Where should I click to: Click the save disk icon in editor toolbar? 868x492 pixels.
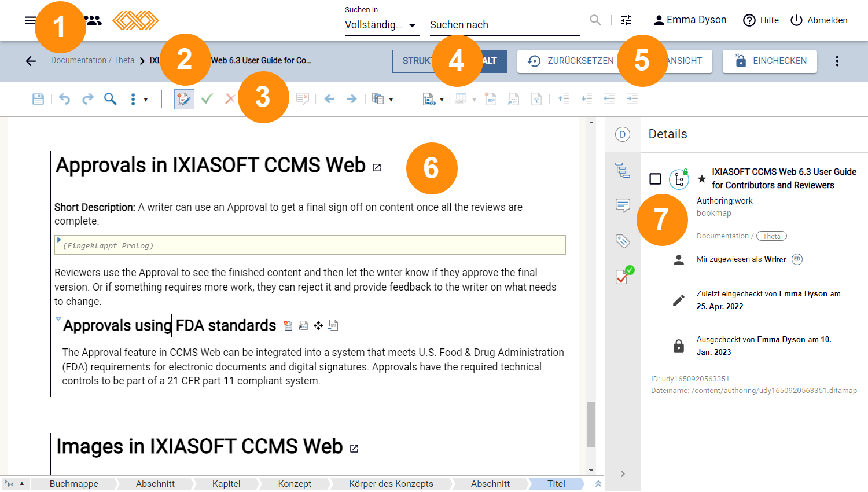38,99
